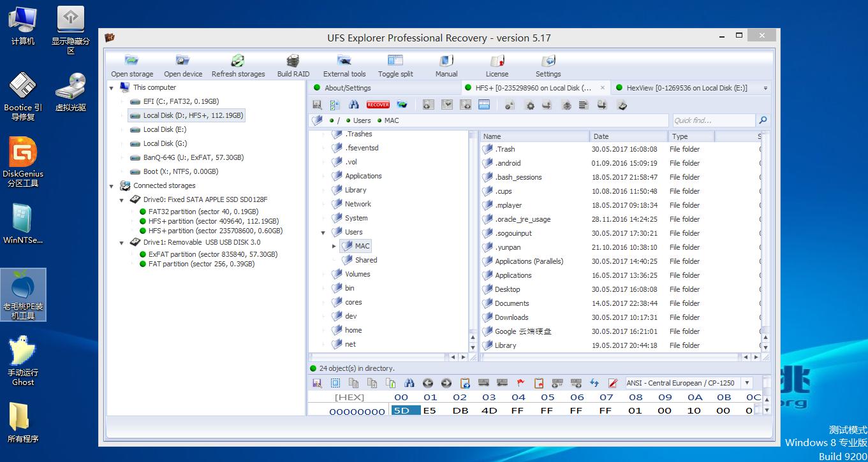Sort file list by Type column
Image resolution: width=868 pixels, height=462 pixels.
[x=691, y=136]
